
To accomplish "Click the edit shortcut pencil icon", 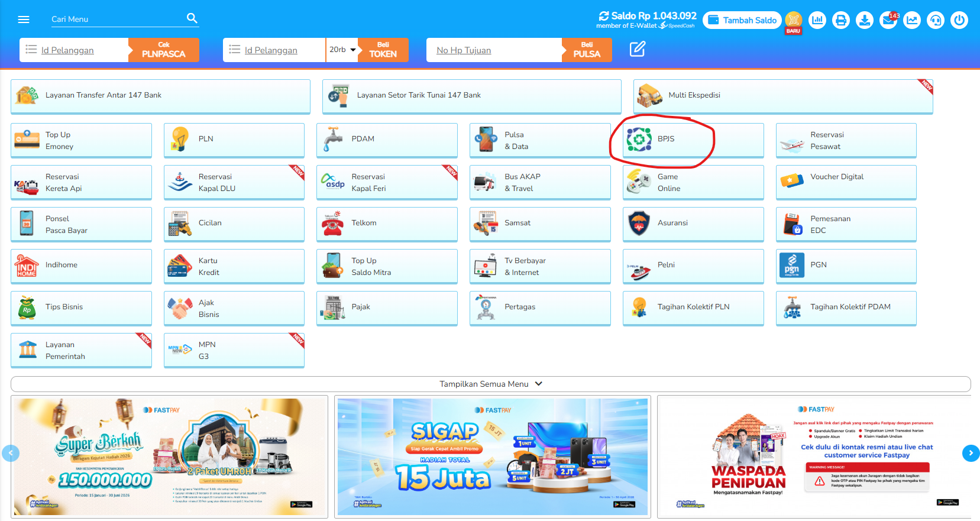I will click(x=638, y=49).
